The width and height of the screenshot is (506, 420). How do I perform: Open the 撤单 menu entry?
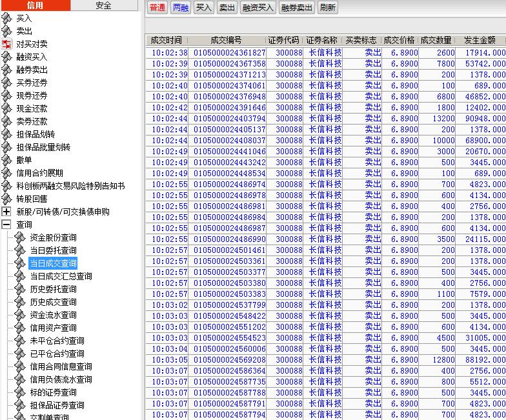tap(25, 160)
